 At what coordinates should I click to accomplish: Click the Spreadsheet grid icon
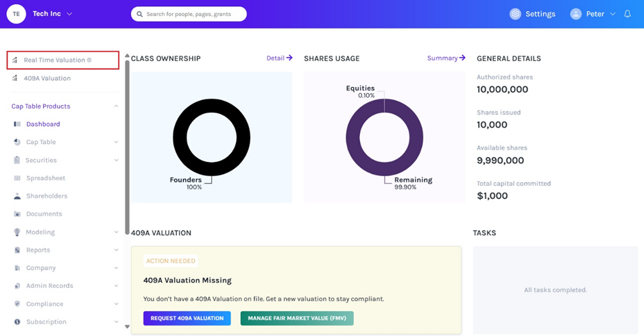17,178
